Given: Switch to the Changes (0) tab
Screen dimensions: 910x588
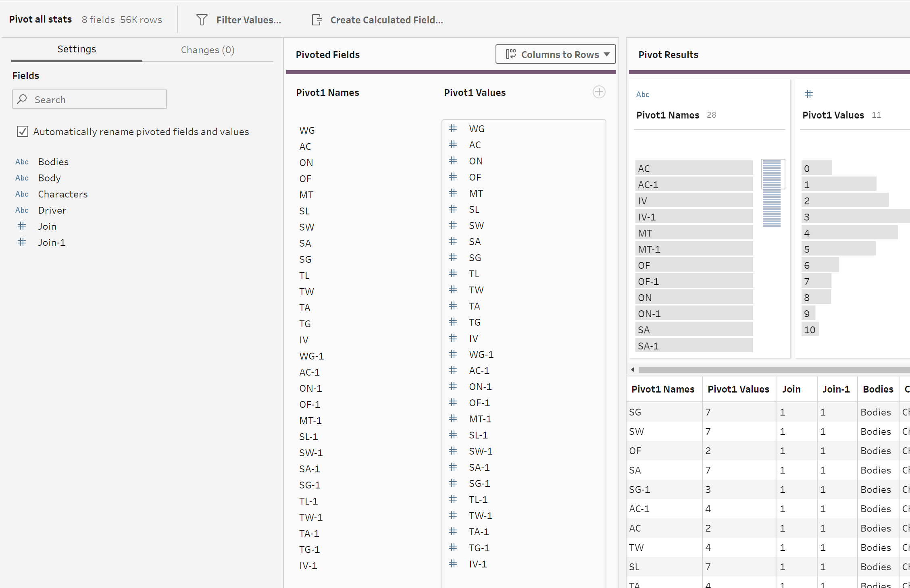Looking at the screenshot, I should click(207, 50).
